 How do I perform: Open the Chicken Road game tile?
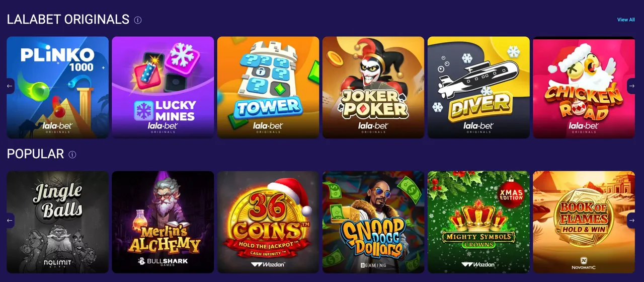click(x=584, y=87)
